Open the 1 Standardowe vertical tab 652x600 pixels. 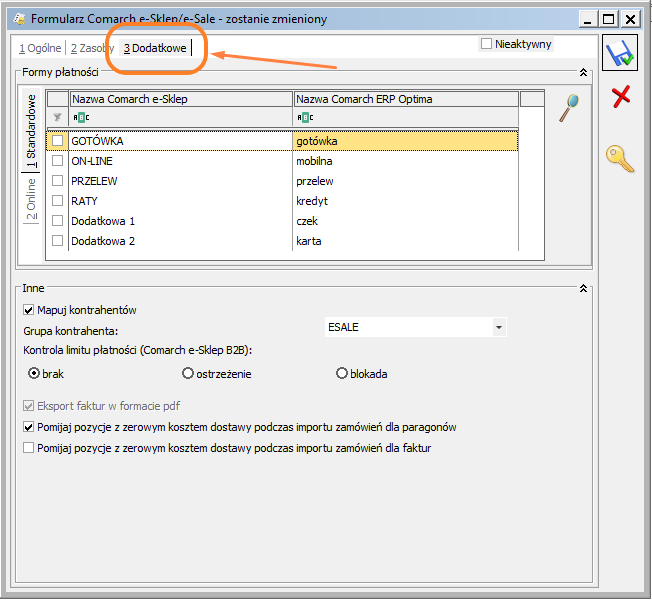click(31, 131)
